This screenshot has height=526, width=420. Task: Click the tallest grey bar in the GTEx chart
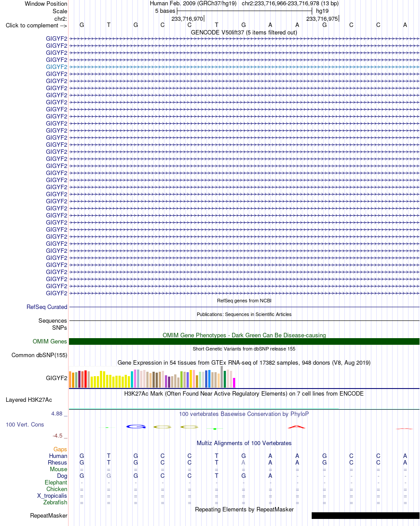(221, 377)
